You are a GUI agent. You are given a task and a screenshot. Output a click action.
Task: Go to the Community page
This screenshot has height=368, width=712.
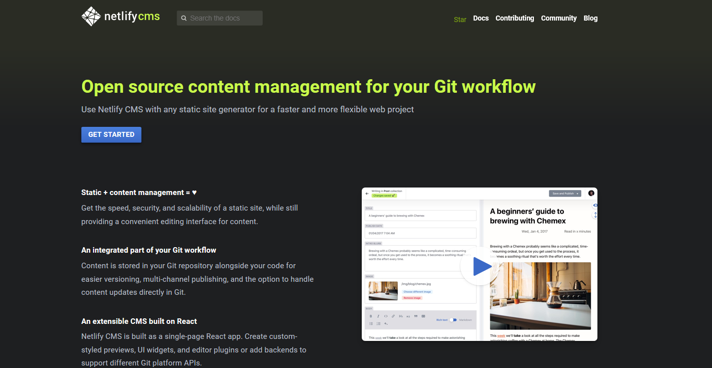559,18
